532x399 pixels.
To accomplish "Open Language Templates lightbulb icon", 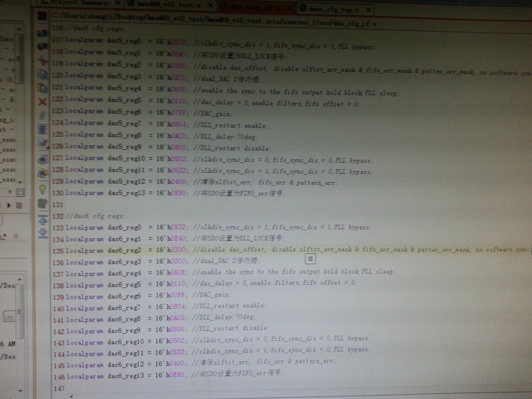I will click(43, 190).
